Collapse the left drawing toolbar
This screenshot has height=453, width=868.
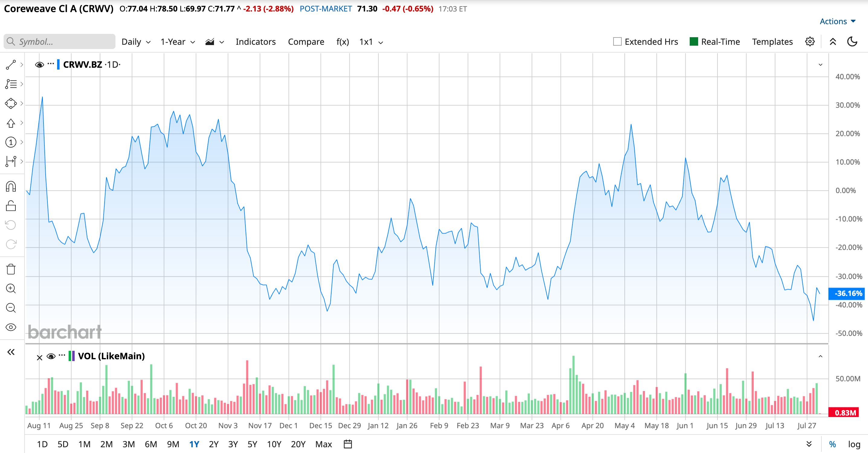click(11, 352)
